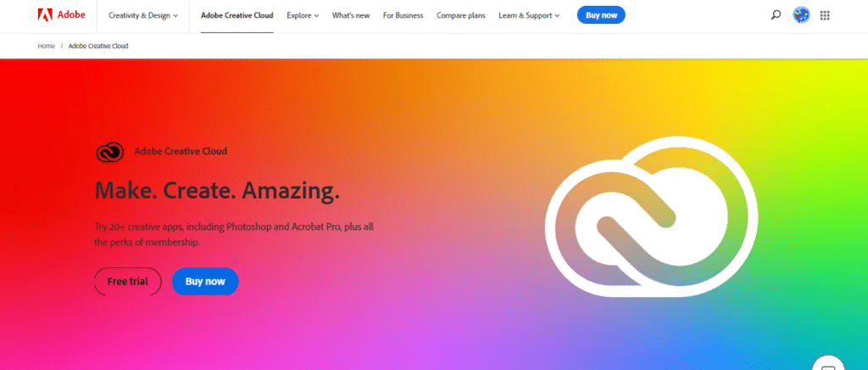868x370 pixels.
Task: Expand the Learn & Support dropdown
Action: pos(529,15)
